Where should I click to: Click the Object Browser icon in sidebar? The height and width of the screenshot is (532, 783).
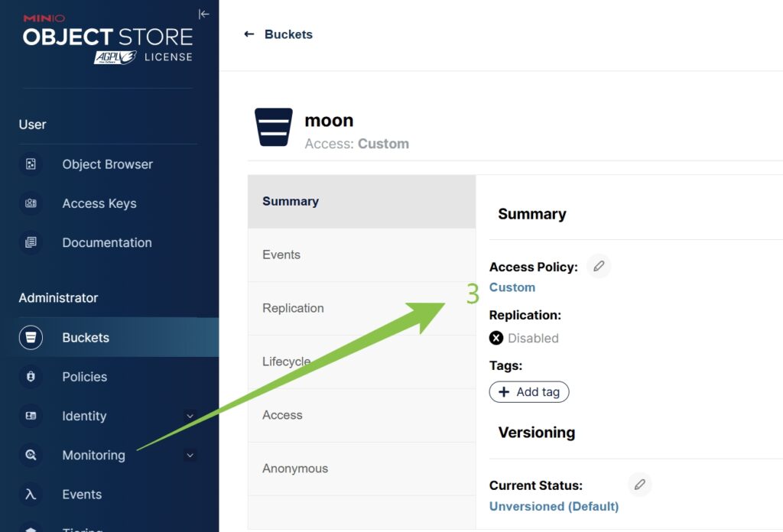coord(31,164)
